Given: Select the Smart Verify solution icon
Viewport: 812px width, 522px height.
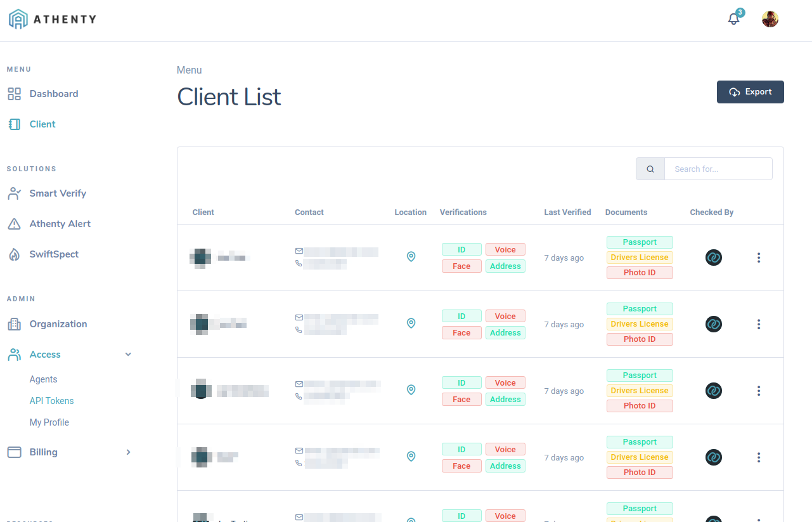Looking at the screenshot, I should (x=14, y=193).
